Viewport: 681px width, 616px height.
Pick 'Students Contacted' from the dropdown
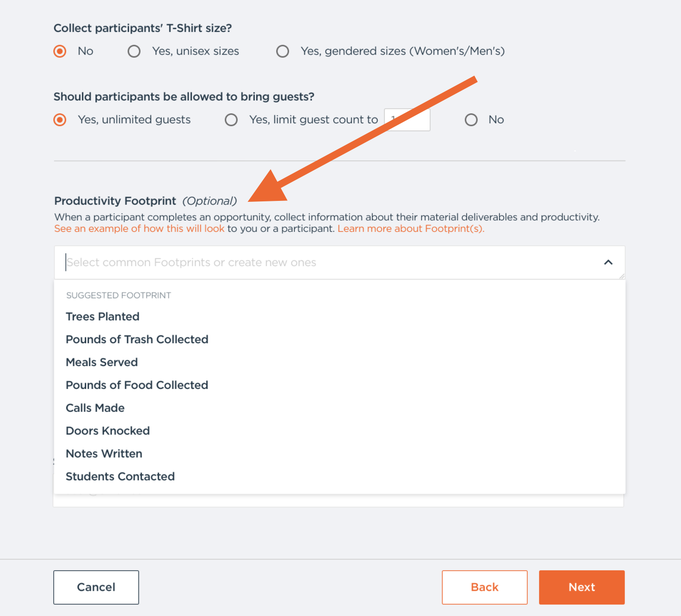pos(120,477)
